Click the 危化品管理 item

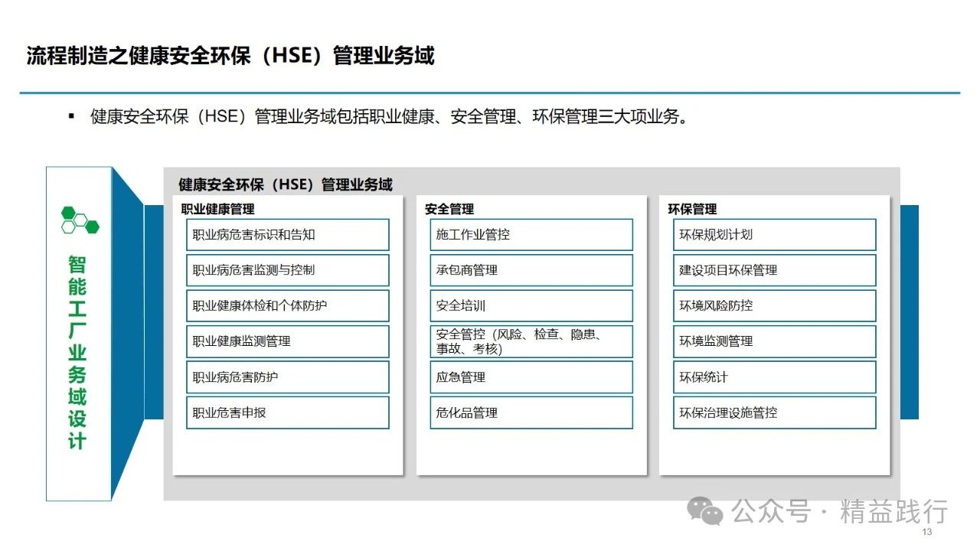click(531, 412)
